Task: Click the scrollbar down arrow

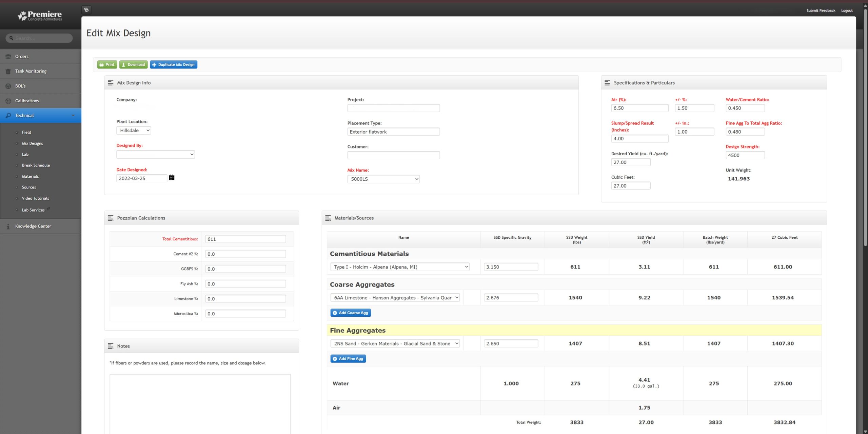Action: click(865, 431)
